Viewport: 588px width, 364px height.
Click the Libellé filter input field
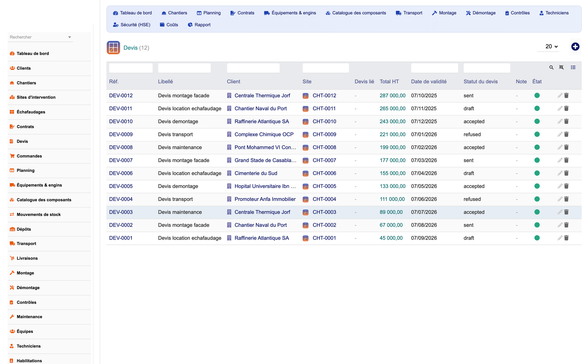point(184,68)
